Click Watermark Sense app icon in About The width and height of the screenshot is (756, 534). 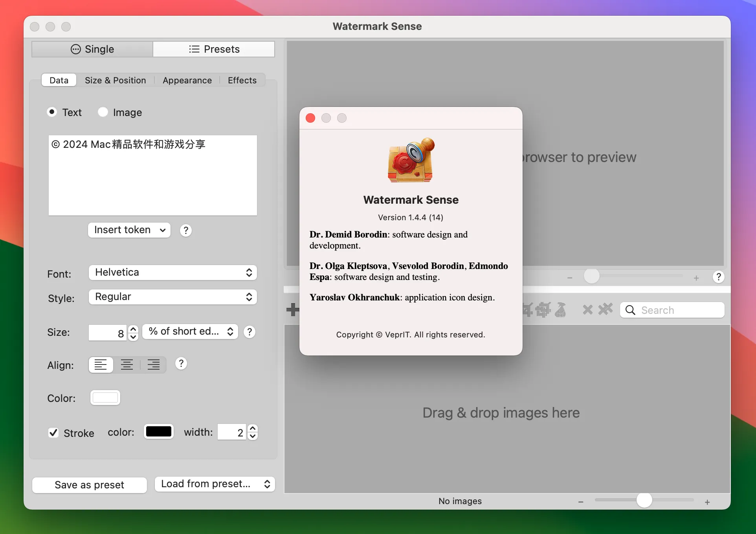click(x=411, y=160)
